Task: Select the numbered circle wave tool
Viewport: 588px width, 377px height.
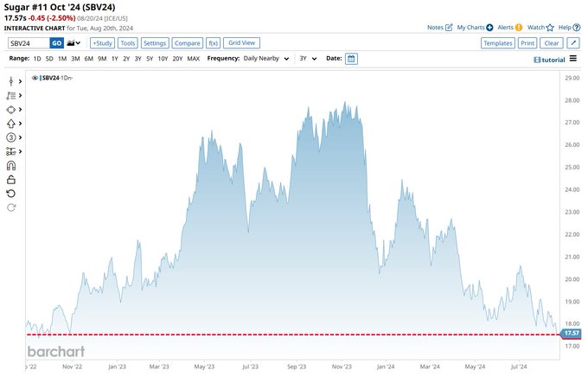Action: 11,137
